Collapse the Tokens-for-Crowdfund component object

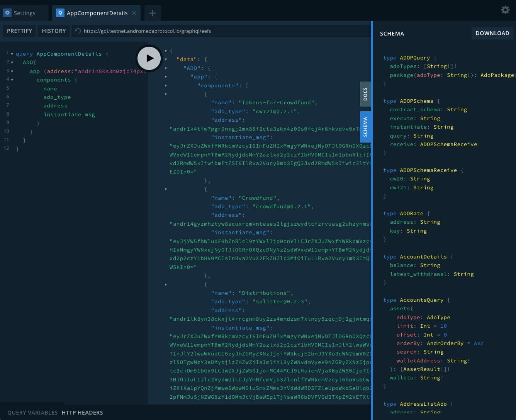tap(166, 94)
